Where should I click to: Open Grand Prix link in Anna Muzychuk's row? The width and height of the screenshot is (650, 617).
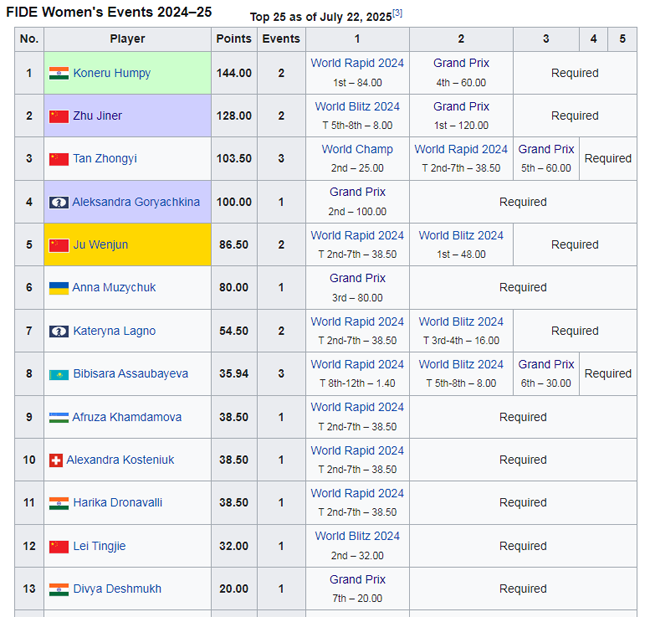(x=357, y=278)
